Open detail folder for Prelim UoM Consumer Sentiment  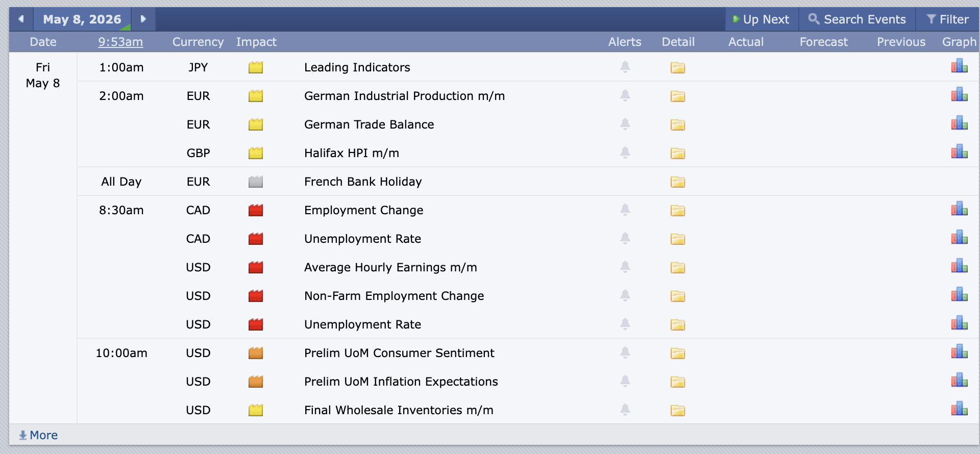(677, 353)
